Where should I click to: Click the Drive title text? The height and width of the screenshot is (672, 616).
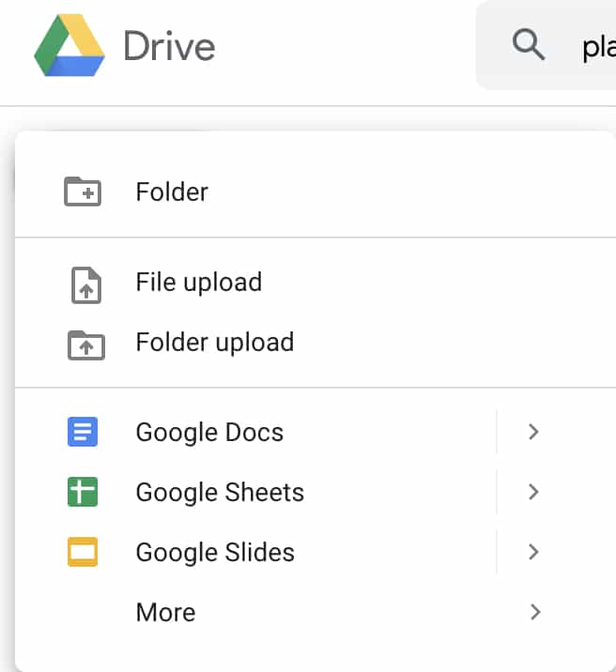coord(169,46)
